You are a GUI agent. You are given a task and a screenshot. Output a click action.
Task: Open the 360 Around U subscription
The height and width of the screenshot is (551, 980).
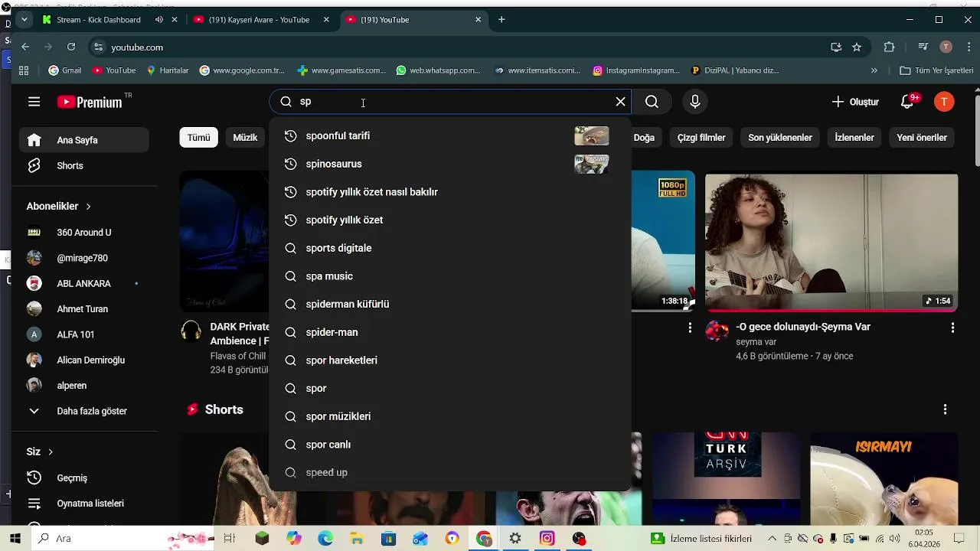pos(84,233)
